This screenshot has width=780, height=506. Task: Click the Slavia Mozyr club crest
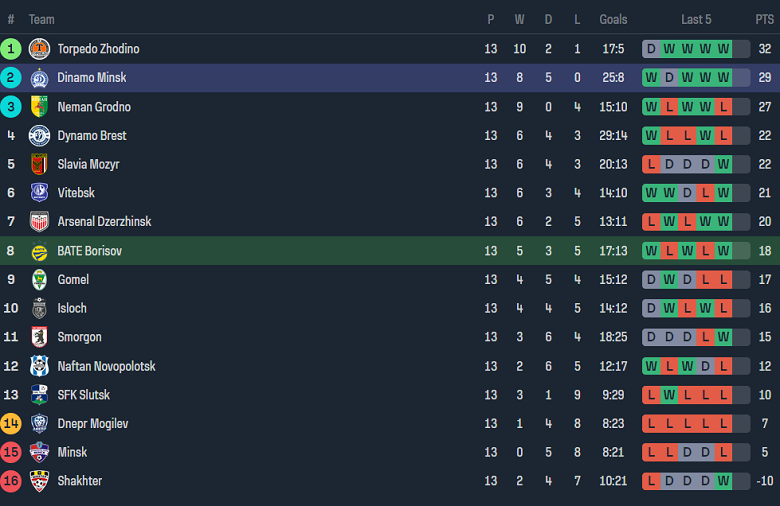pyautogui.click(x=39, y=164)
